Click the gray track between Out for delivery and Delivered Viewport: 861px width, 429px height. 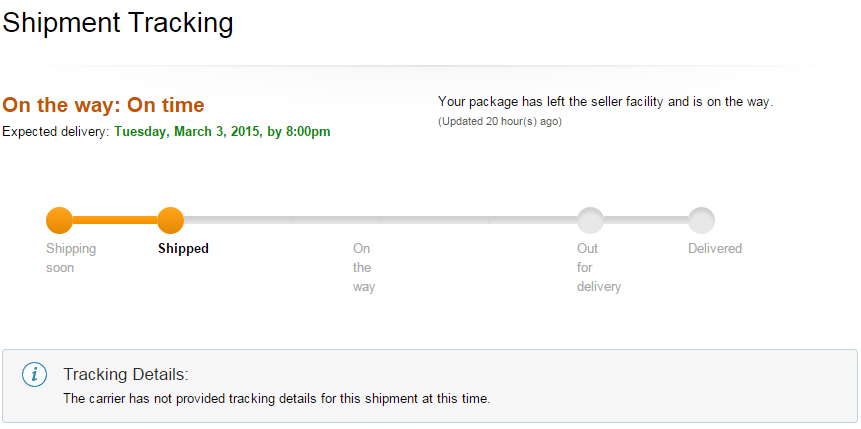pyautogui.click(x=646, y=220)
